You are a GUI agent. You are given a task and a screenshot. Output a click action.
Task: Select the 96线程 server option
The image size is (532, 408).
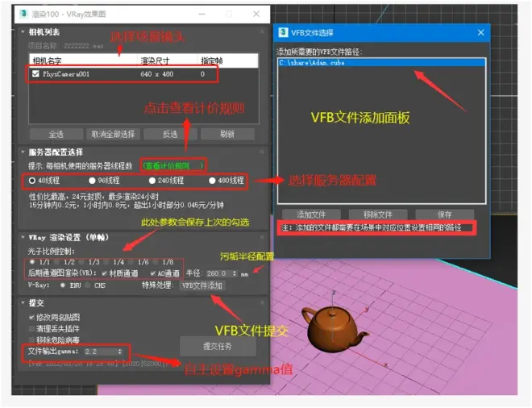92,181
